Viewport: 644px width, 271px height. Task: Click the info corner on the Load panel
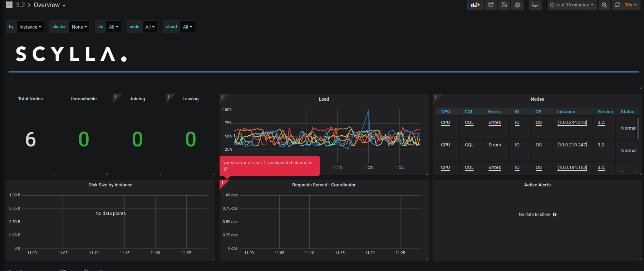pos(222,97)
